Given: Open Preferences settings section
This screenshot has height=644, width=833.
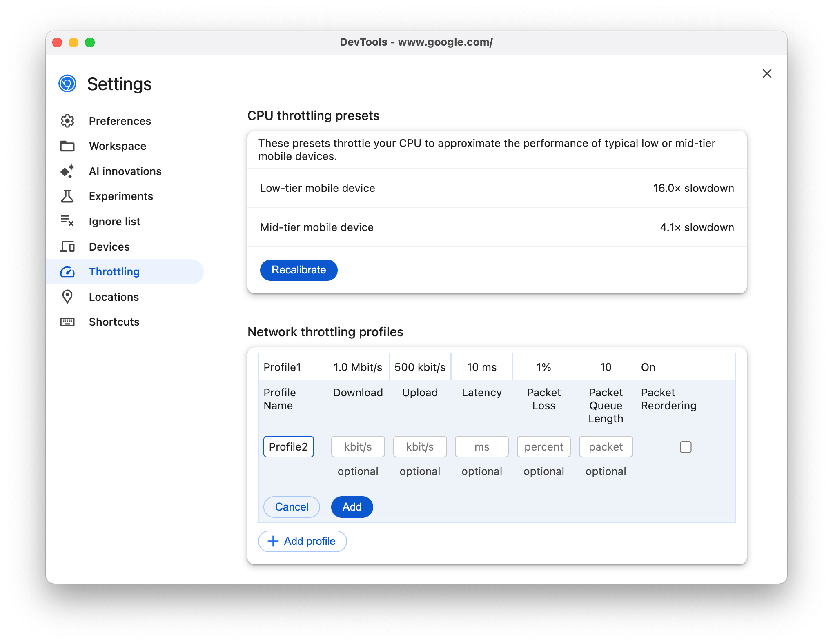Looking at the screenshot, I should (x=120, y=121).
